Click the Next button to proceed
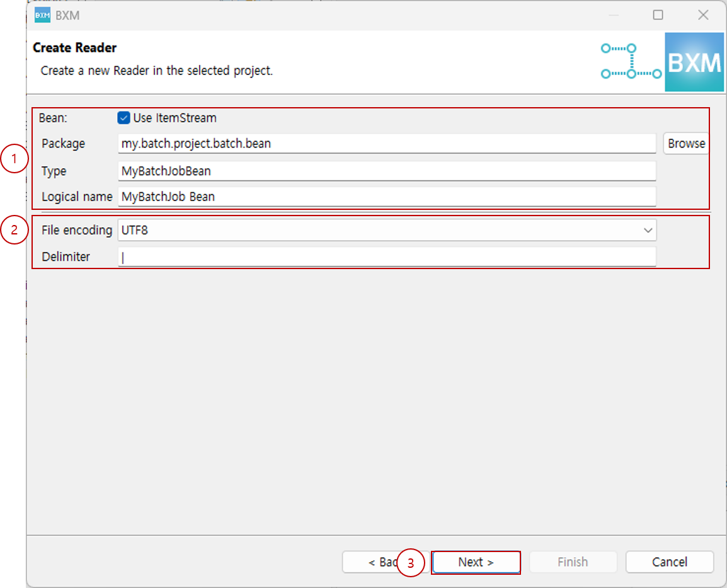Viewport: 727px width, 588px height. click(x=476, y=562)
